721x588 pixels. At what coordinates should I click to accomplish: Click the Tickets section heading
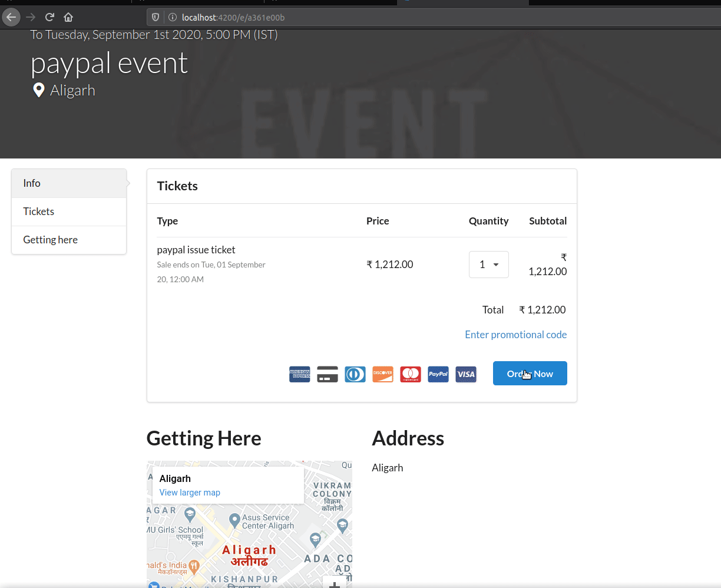(177, 186)
